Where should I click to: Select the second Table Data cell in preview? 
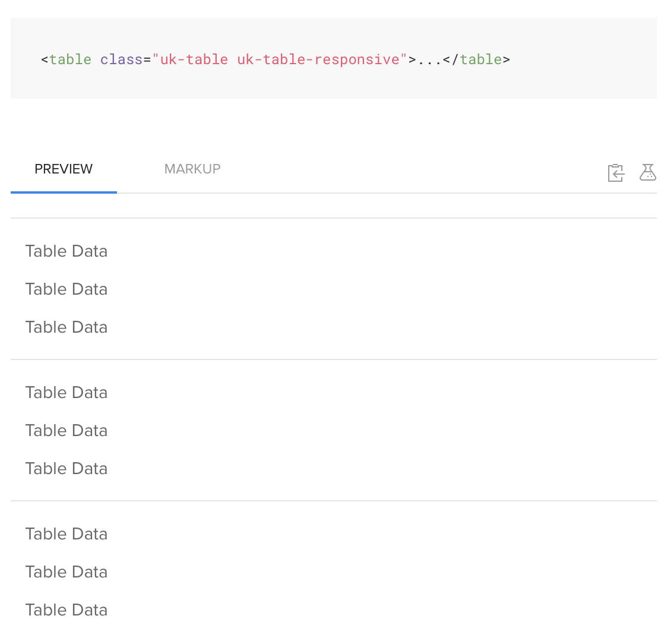click(x=66, y=289)
